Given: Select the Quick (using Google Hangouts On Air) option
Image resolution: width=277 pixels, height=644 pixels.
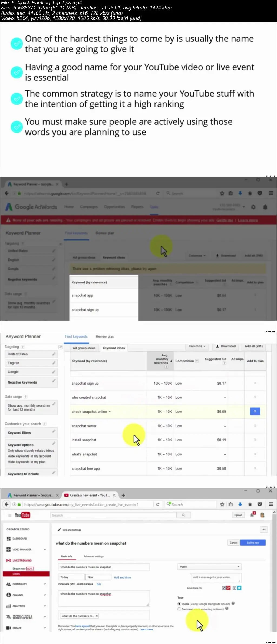Looking at the screenshot, I should [179, 604].
